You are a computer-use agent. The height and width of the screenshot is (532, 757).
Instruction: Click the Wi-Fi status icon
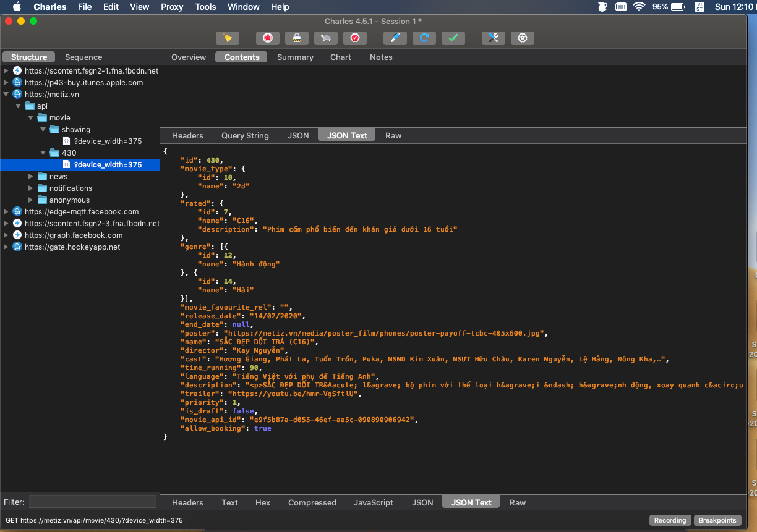point(638,7)
